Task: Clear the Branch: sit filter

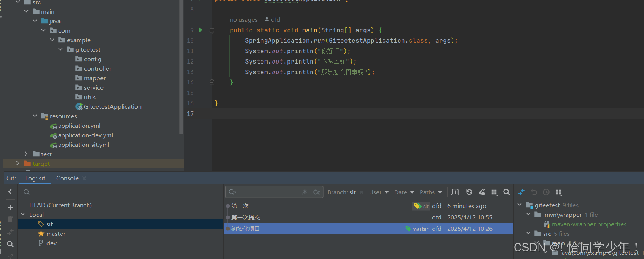Action: pyautogui.click(x=362, y=192)
